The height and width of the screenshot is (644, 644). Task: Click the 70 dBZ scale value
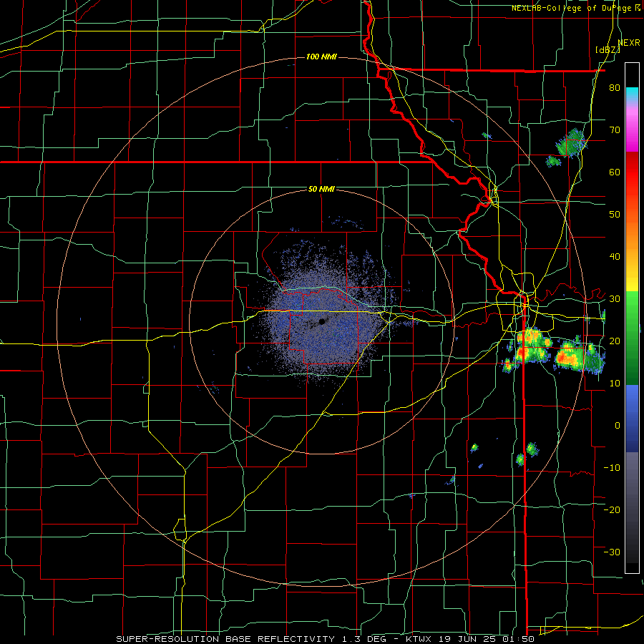pos(615,130)
